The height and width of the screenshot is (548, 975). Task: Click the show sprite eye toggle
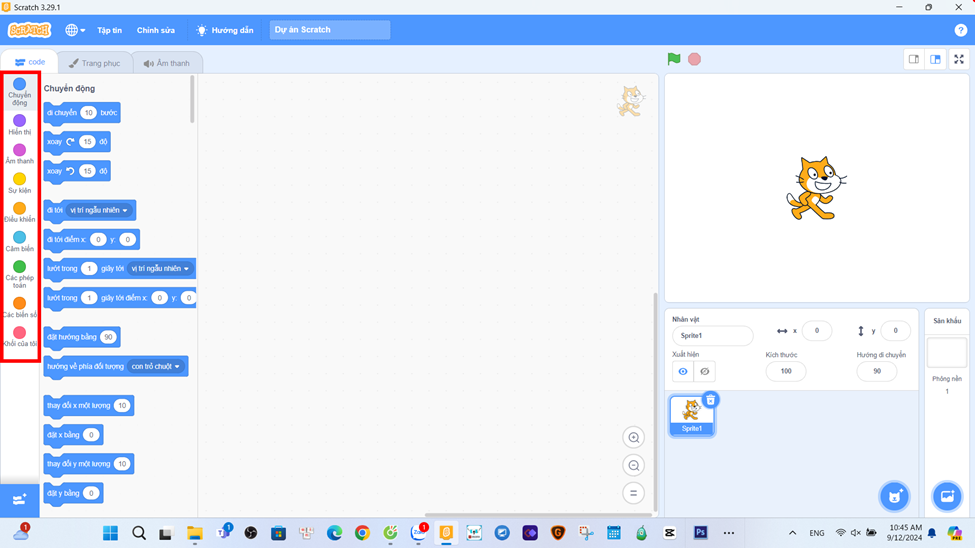click(x=683, y=371)
